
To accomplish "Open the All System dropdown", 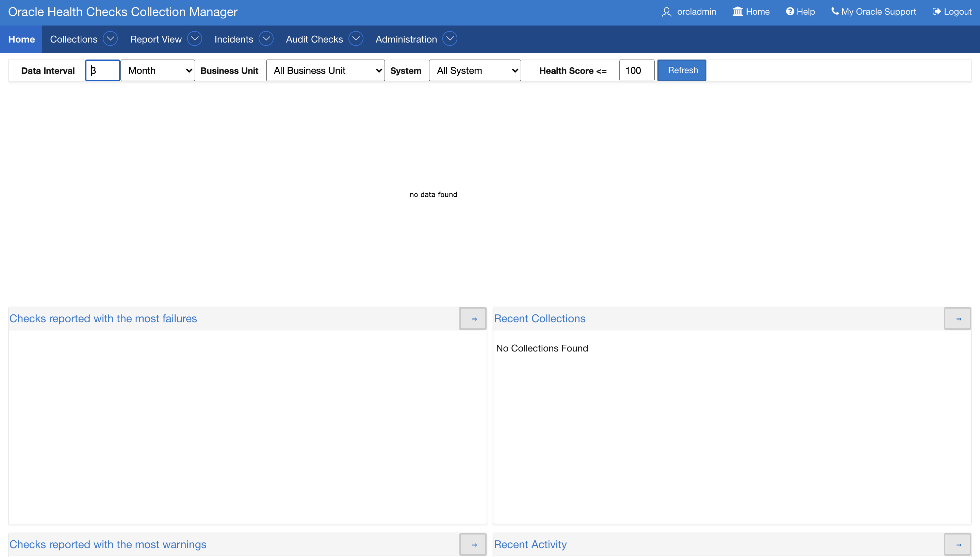I will pos(475,70).
